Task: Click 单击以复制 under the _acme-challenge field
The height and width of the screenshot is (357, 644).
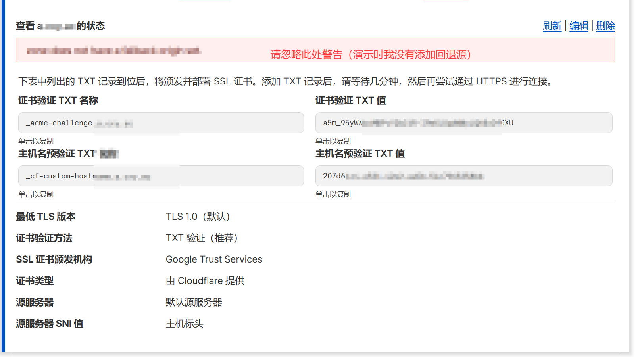Action: (36, 141)
